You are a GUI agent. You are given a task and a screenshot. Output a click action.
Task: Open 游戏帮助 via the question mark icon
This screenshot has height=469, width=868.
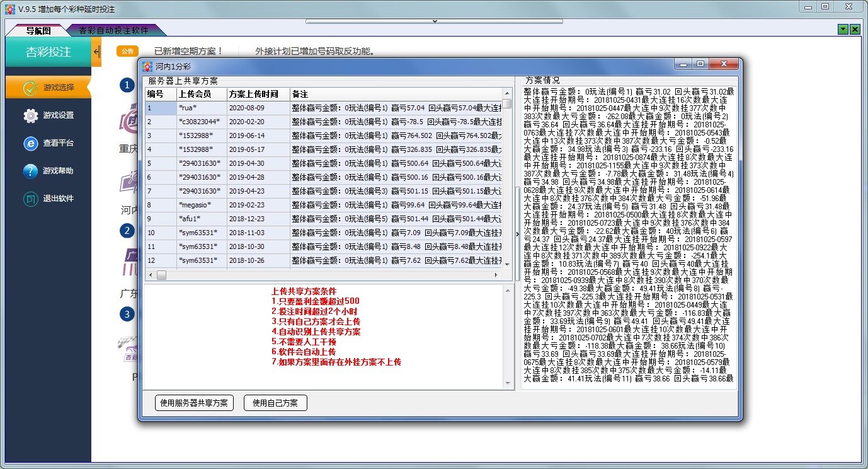(31, 171)
